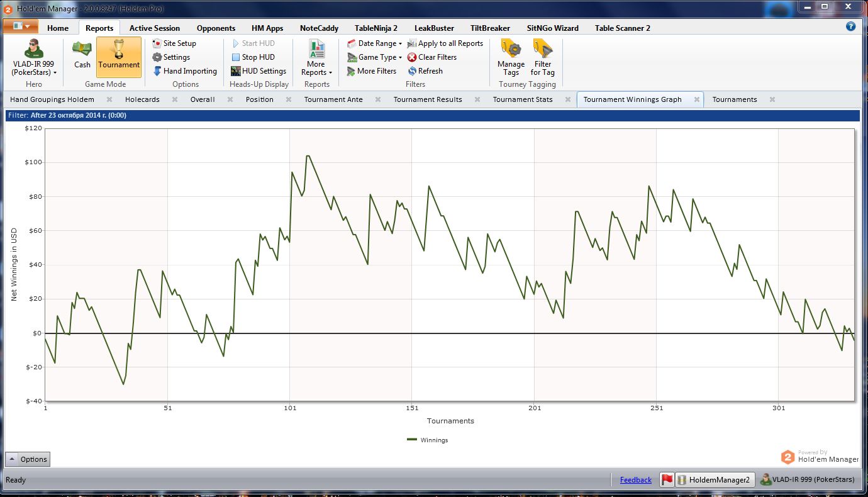
Task: Open Manage Tags
Action: [x=511, y=58]
